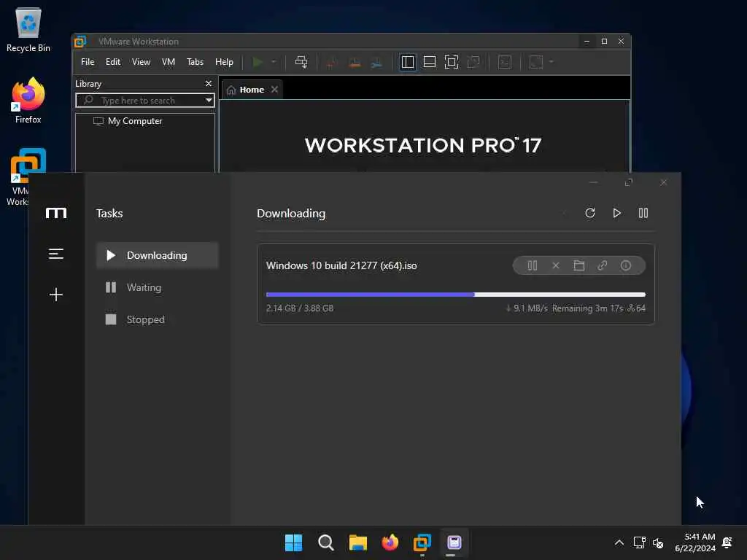Image resolution: width=747 pixels, height=560 pixels.
Task: Open the Windows Start menu
Action: pos(293,542)
